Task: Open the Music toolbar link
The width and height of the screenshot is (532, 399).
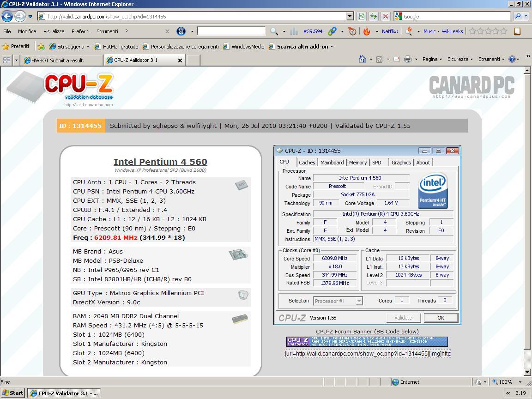Action: click(x=429, y=31)
